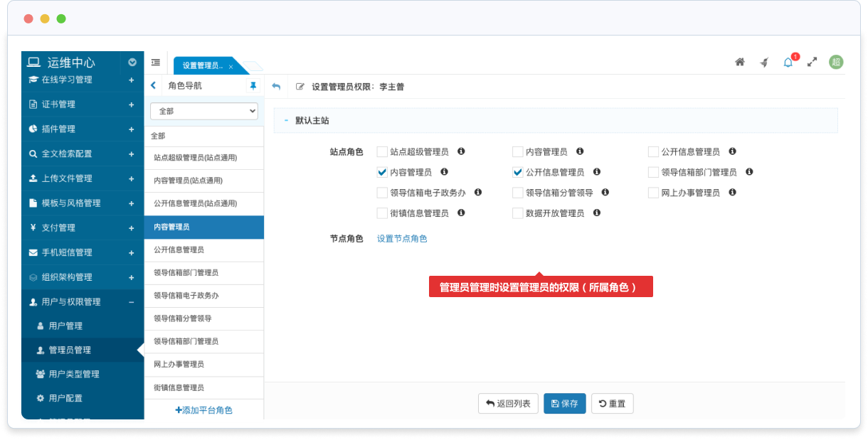
Task: Open the 全部 role filter dropdown
Action: pyautogui.click(x=203, y=111)
